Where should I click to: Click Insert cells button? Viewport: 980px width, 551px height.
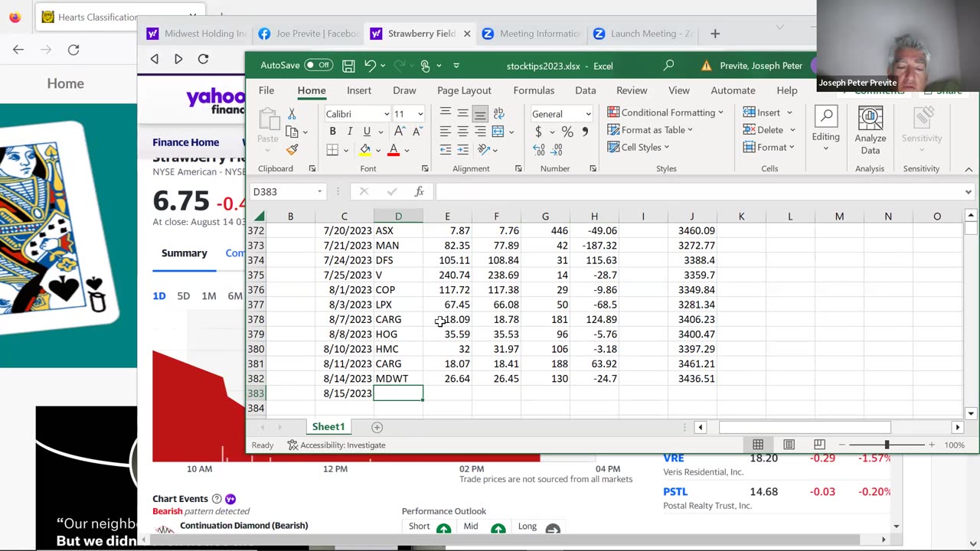(769, 112)
